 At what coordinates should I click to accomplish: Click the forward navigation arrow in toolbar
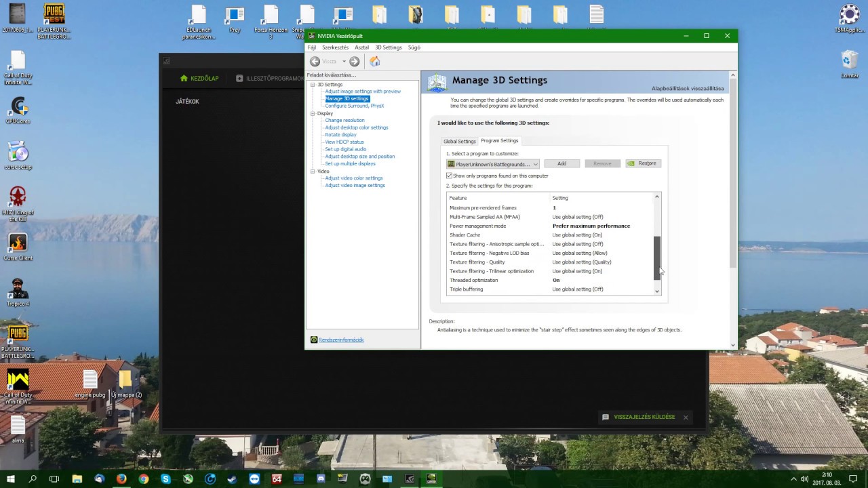click(x=354, y=61)
